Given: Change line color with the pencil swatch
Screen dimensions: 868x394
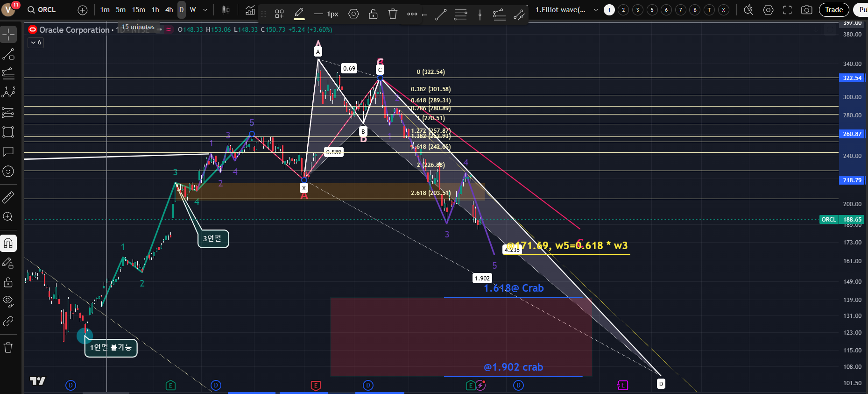Looking at the screenshot, I should pos(299,14).
